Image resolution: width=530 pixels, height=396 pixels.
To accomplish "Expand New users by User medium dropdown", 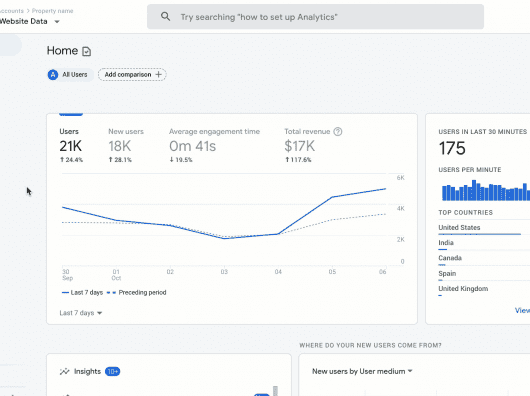I will (362, 371).
